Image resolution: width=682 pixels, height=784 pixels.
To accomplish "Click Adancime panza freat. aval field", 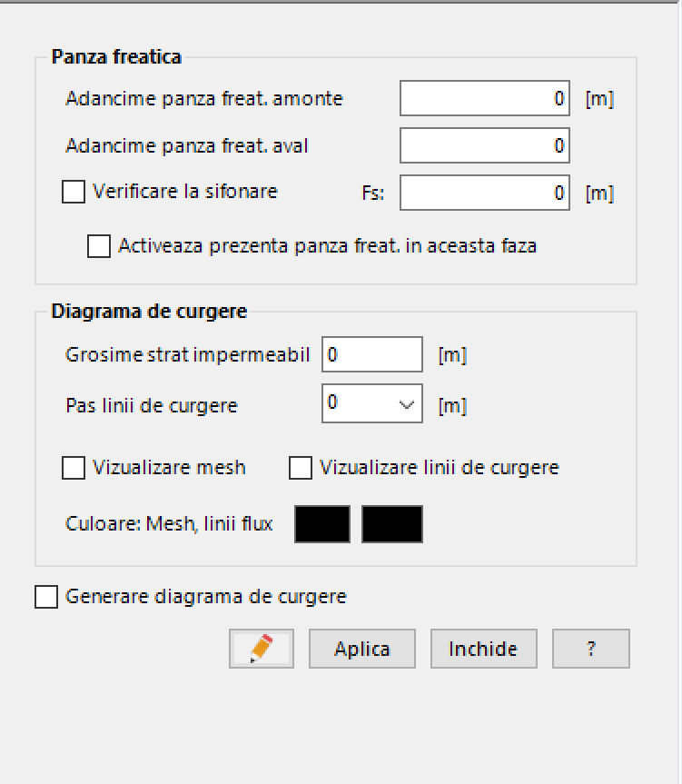I will [485, 145].
